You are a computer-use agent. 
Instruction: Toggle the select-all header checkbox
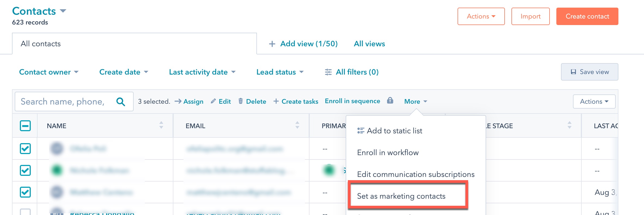[x=25, y=126]
